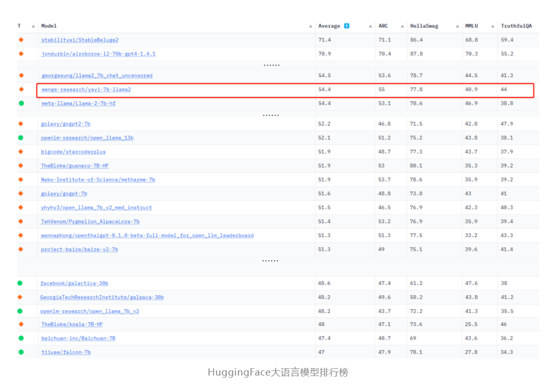This screenshot has height=392, width=557.
Task: Visit the baichuan-inc/Baichuan-7B model page
Action: (78, 338)
